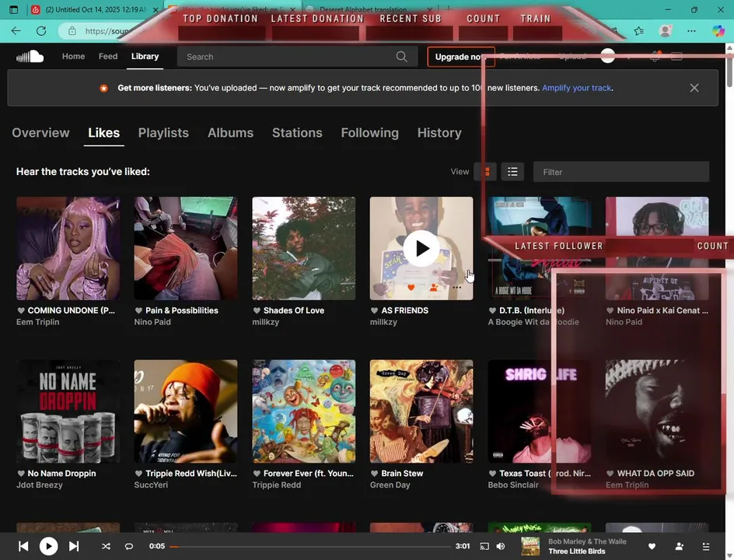Viewport: 734px width, 560px height.
Task: Open artist Green Day link
Action: pos(390,485)
